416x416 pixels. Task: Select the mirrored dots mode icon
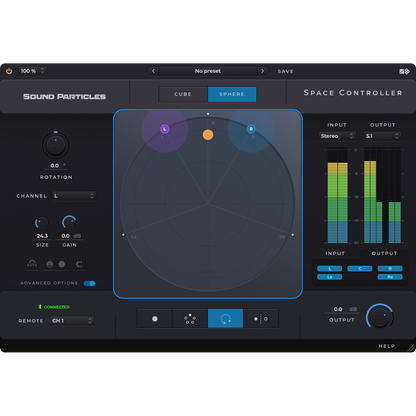261,319
